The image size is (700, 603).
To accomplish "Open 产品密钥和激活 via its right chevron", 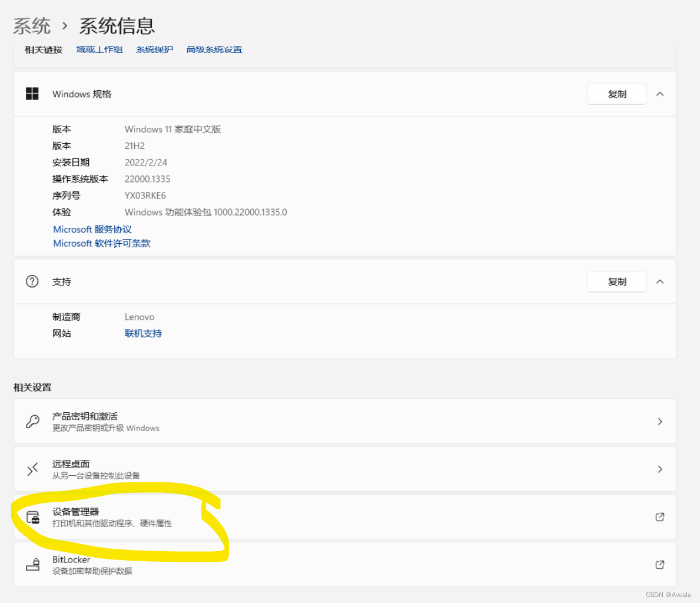I will 660,422.
